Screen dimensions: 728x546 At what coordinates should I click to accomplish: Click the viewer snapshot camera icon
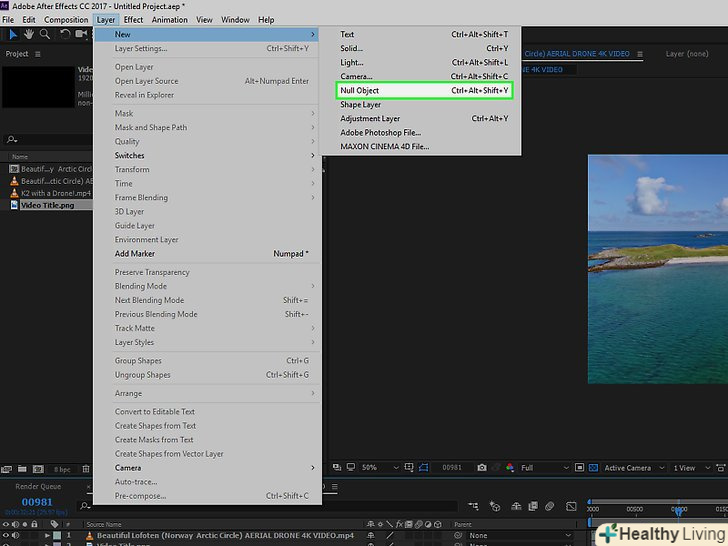click(x=482, y=468)
